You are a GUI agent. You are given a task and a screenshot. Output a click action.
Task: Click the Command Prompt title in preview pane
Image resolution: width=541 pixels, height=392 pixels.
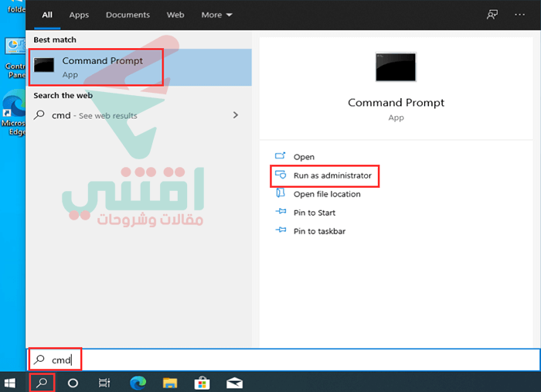(396, 103)
